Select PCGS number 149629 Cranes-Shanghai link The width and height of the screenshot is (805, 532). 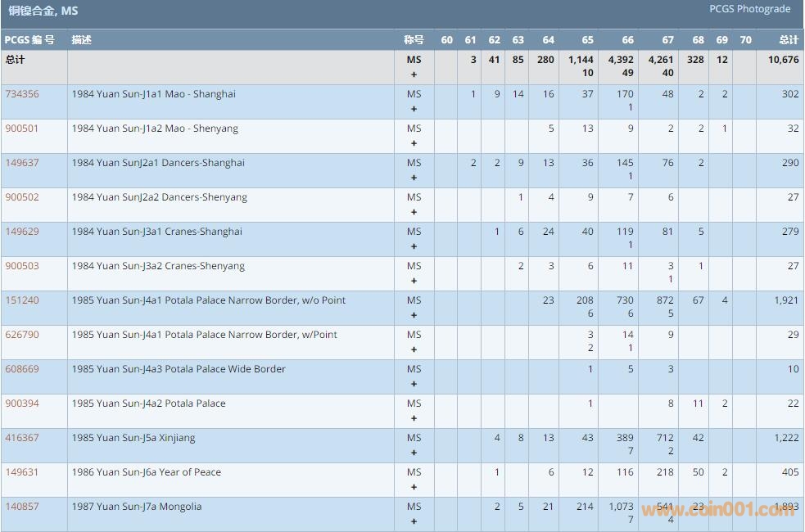[x=22, y=232]
